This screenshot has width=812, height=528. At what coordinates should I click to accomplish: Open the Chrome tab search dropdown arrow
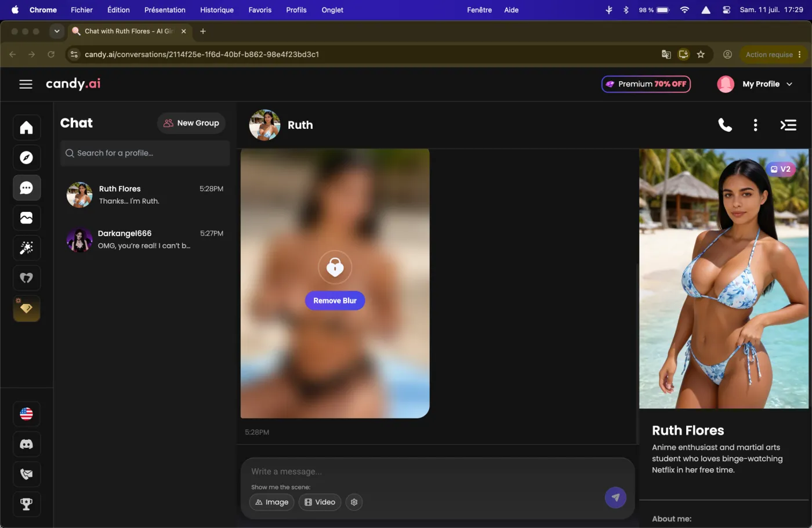pos(57,31)
